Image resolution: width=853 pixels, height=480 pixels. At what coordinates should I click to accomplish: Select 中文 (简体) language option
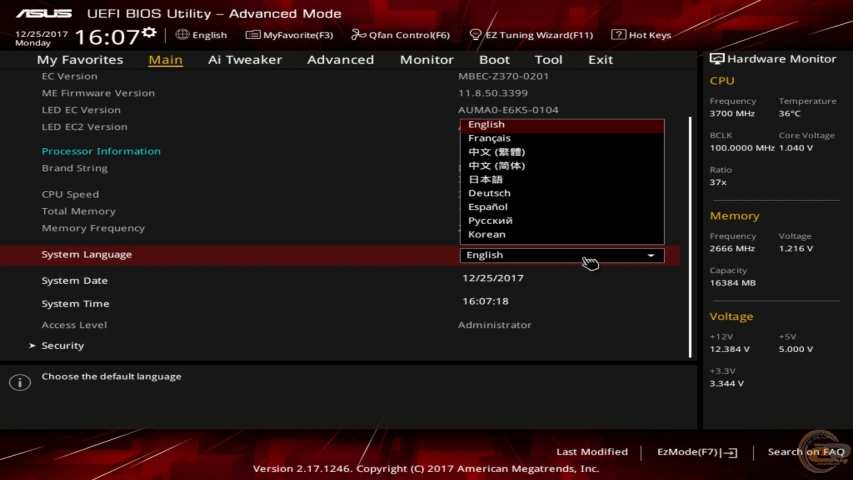[x=562, y=165]
